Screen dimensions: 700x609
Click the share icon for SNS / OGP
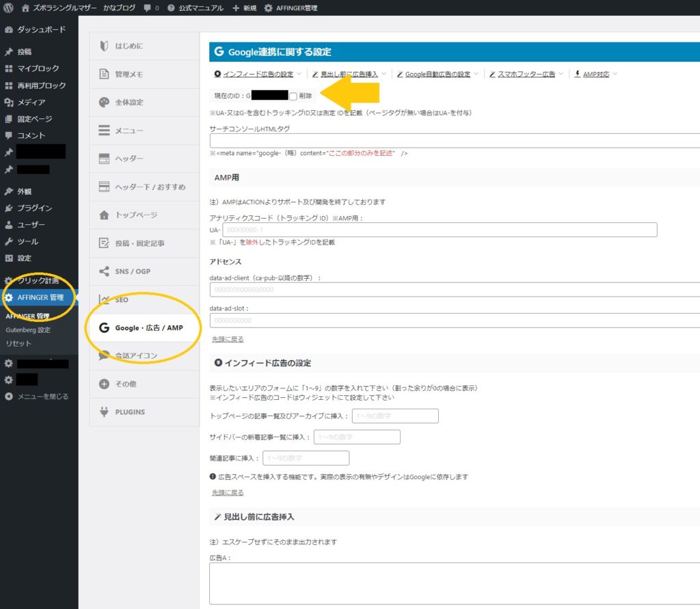click(104, 271)
